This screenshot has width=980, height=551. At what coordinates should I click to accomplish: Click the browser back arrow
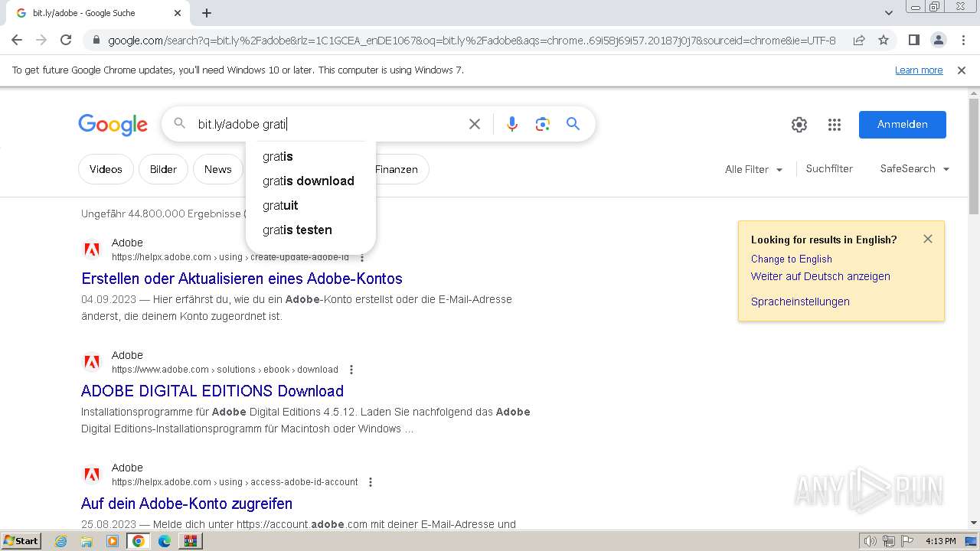pos(17,40)
